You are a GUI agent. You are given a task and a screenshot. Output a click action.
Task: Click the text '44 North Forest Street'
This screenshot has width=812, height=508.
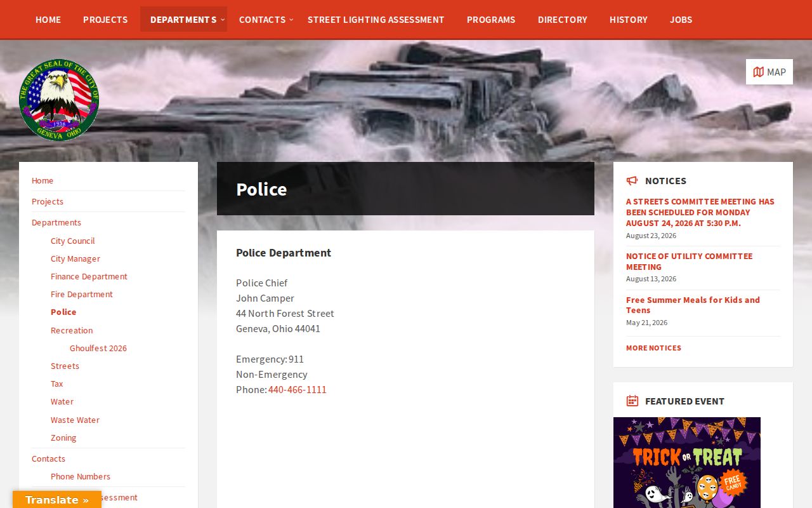[285, 313]
